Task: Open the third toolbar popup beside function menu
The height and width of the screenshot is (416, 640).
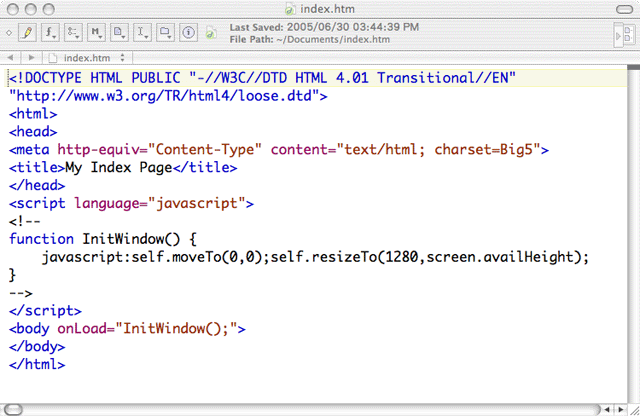Action: click(x=73, y=32)
